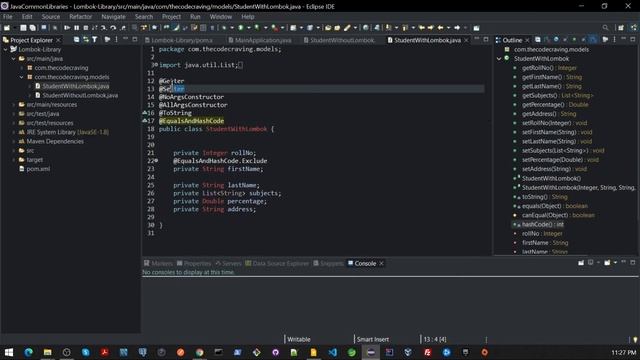Open the File menu
Viewport: 640px width, 360px height.
click(x=7, y=17)
